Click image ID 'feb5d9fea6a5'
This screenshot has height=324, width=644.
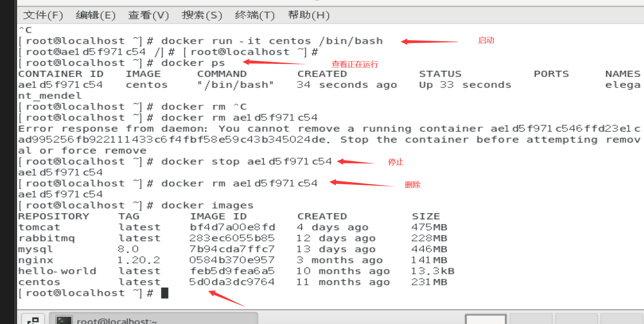pos(232,271)
